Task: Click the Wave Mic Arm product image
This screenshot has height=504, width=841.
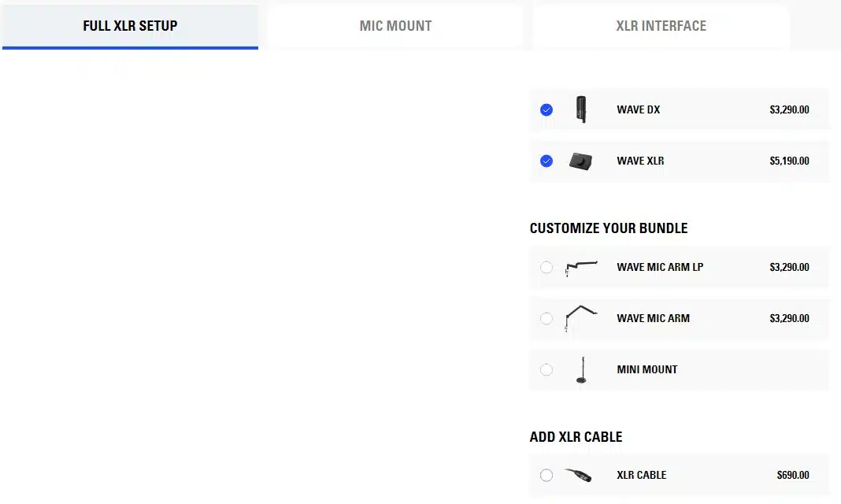Action: click(x=581, y=318)
